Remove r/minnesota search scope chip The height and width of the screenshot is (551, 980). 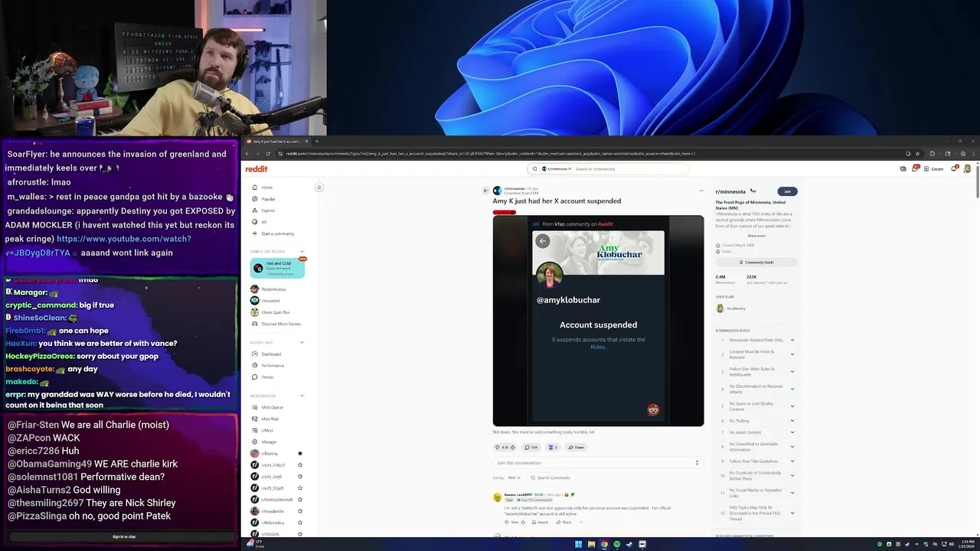(569, 169)
